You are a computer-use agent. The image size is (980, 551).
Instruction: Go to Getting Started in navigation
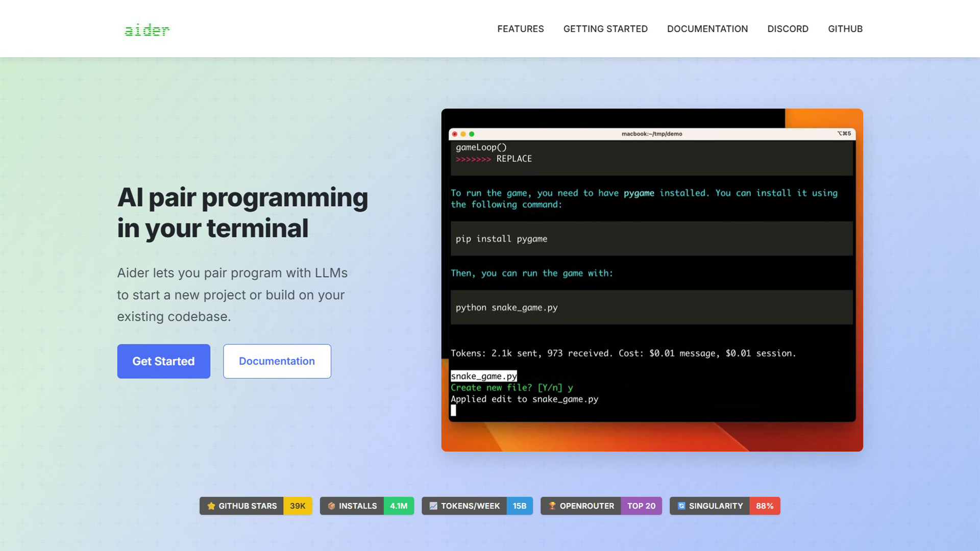pyautogui.click(x=605, y=29)
